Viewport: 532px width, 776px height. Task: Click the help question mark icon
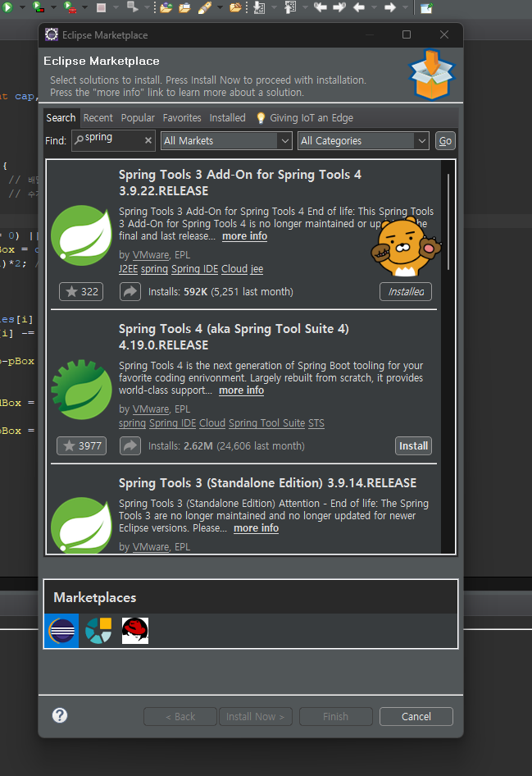(60, 715)
